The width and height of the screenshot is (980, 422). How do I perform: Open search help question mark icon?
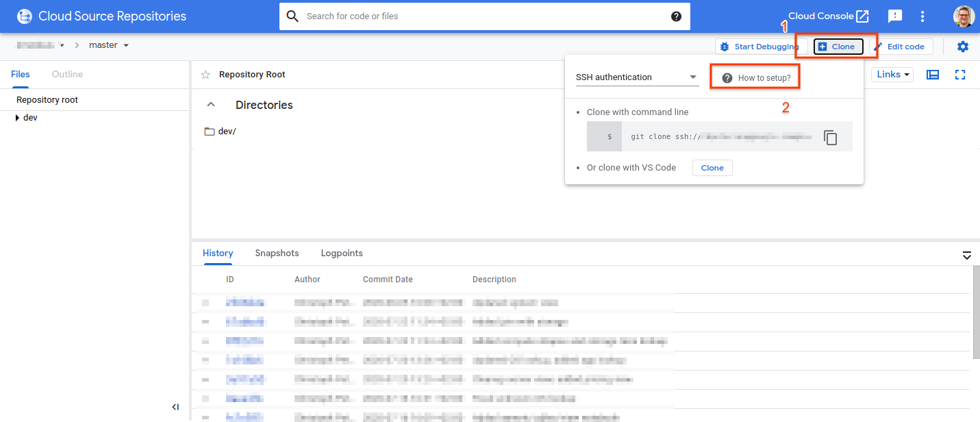pyautogui.click(x=676, y=16)
